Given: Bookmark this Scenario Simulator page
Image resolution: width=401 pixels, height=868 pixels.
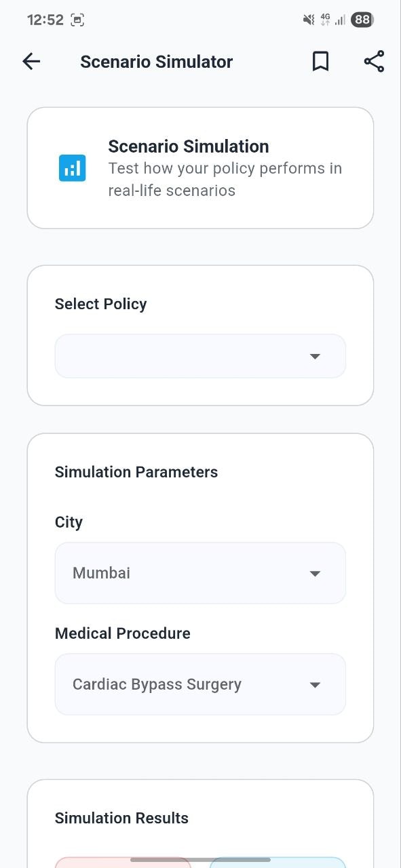Looking at the screenshot, I should [320, 62].
